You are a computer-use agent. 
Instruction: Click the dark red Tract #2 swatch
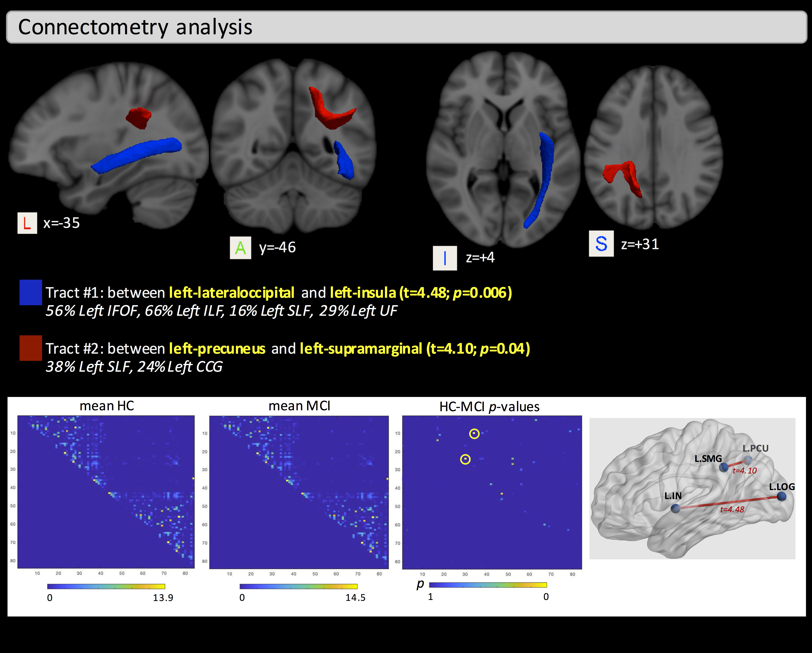[30, 348]
